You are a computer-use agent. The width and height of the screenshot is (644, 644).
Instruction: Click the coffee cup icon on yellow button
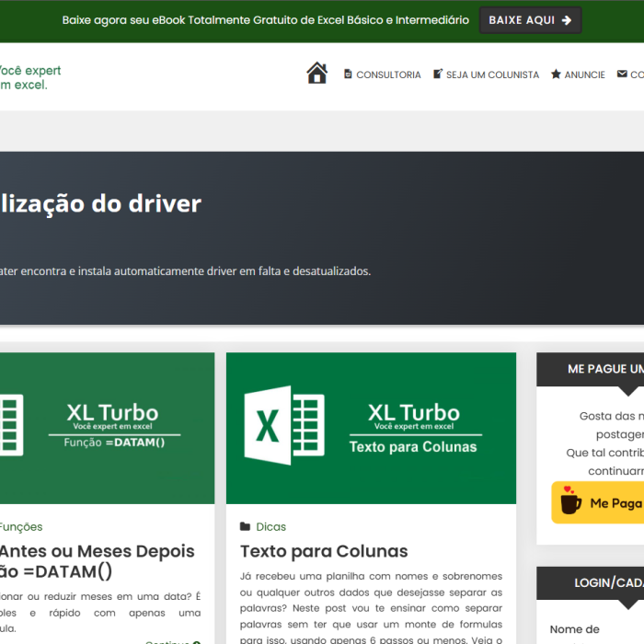click(570, 502)
